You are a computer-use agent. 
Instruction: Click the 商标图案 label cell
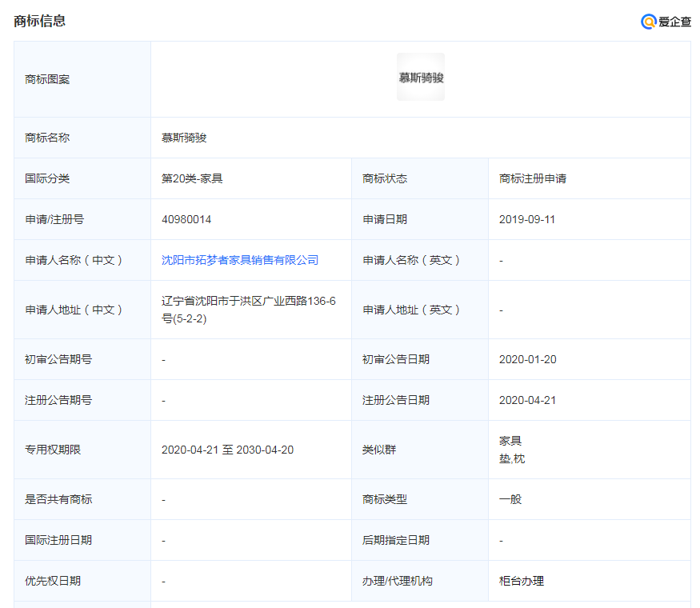82,79
